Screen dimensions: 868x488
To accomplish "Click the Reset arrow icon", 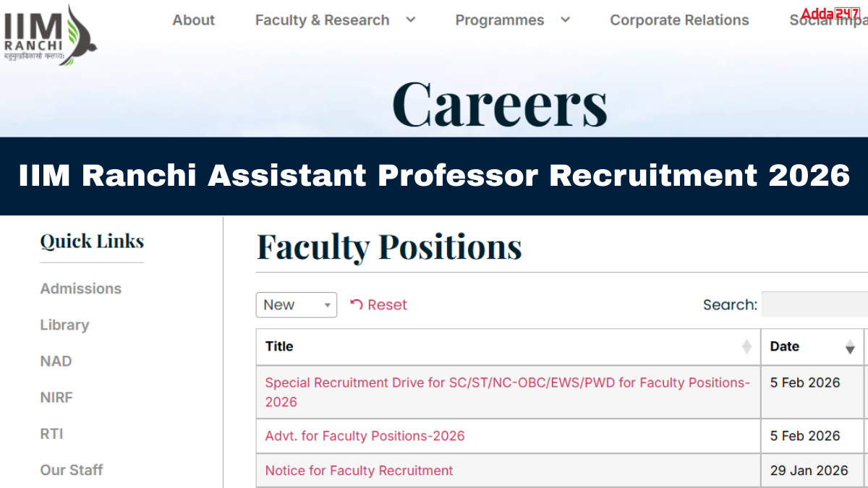I will tap(357, 304).
